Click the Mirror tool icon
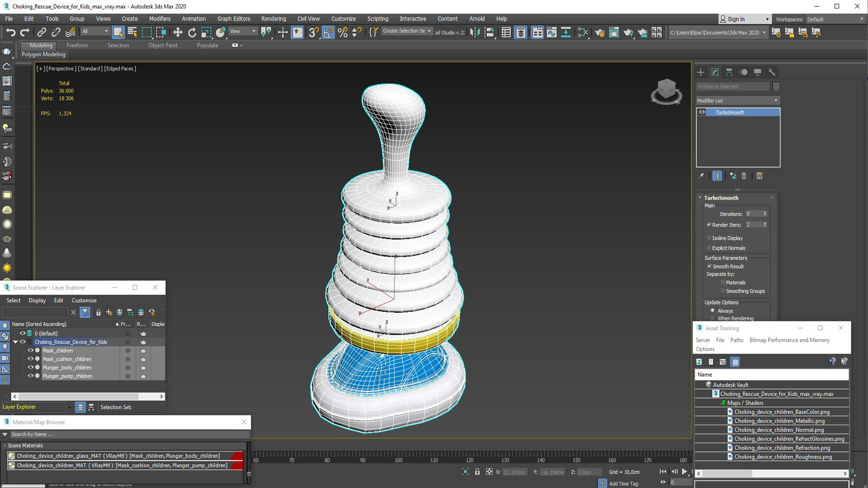868x488 pixels. tap(475, 32)
